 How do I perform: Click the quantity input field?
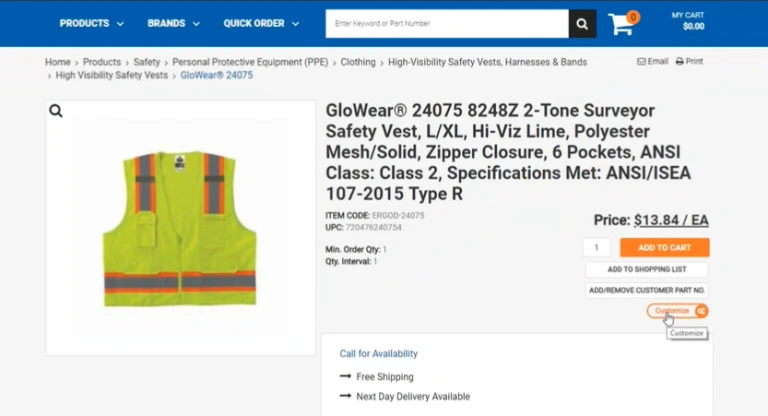tap(597, 248)
